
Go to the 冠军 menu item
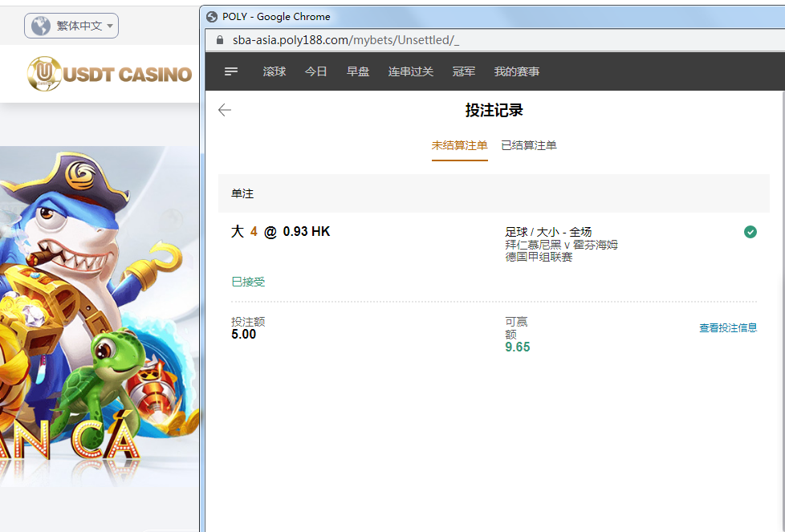click(x=464, y=71)
